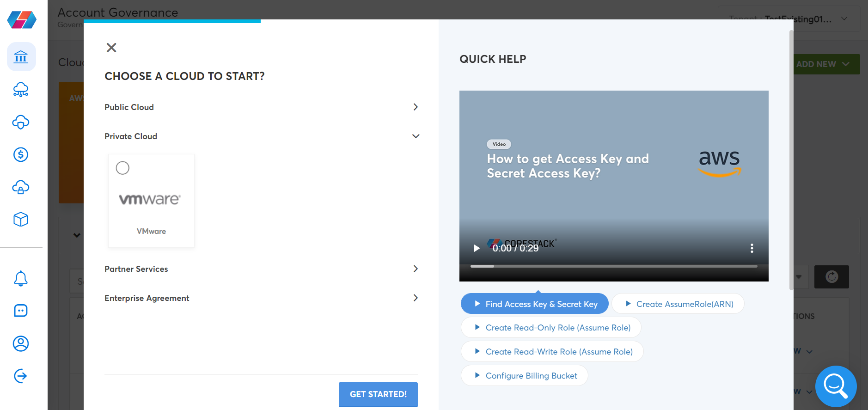Image resolution: width=868 pixels, height=410 pixels.
Task: Click the dialog vertical scrollbar
Action: pos(791,159)
